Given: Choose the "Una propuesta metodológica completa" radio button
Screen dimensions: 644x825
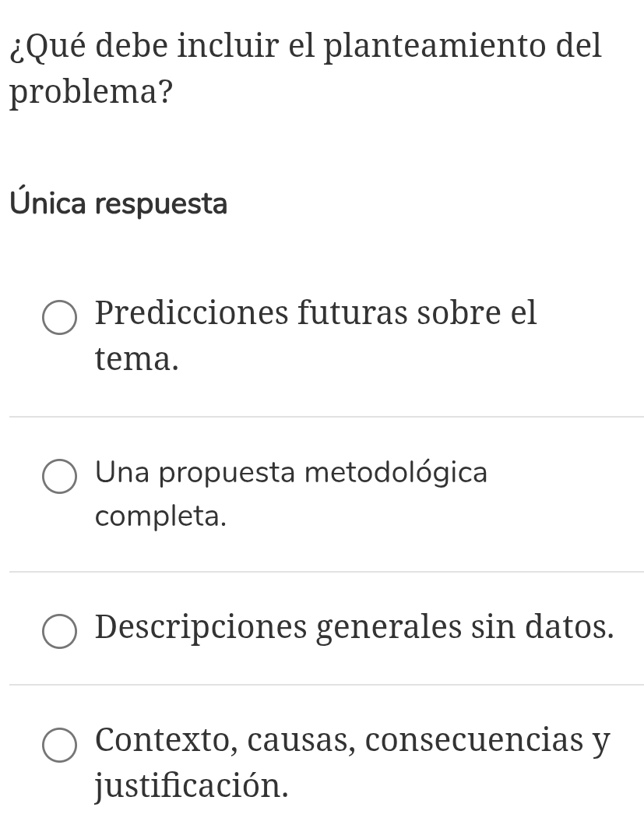Looking at the screenshot, I should 59,477.
